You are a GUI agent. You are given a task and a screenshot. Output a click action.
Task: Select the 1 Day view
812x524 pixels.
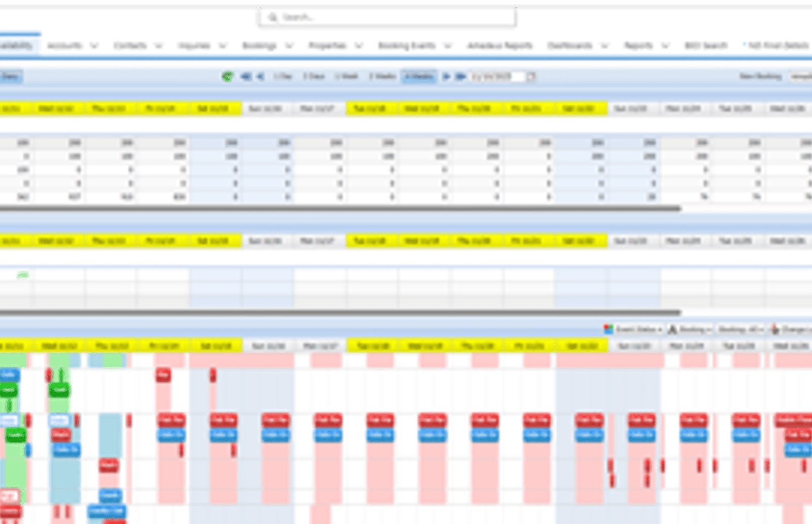pyautogui.click(x=283, y=77)
